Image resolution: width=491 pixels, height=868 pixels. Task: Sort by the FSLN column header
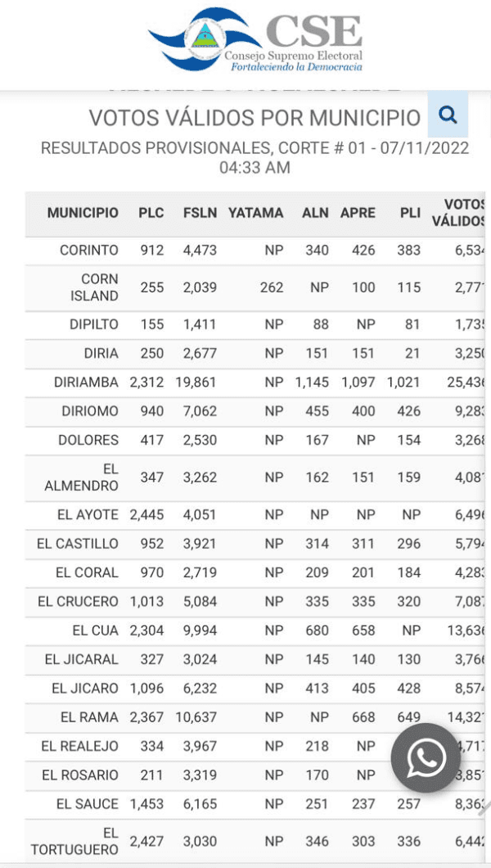pos(200,213)
